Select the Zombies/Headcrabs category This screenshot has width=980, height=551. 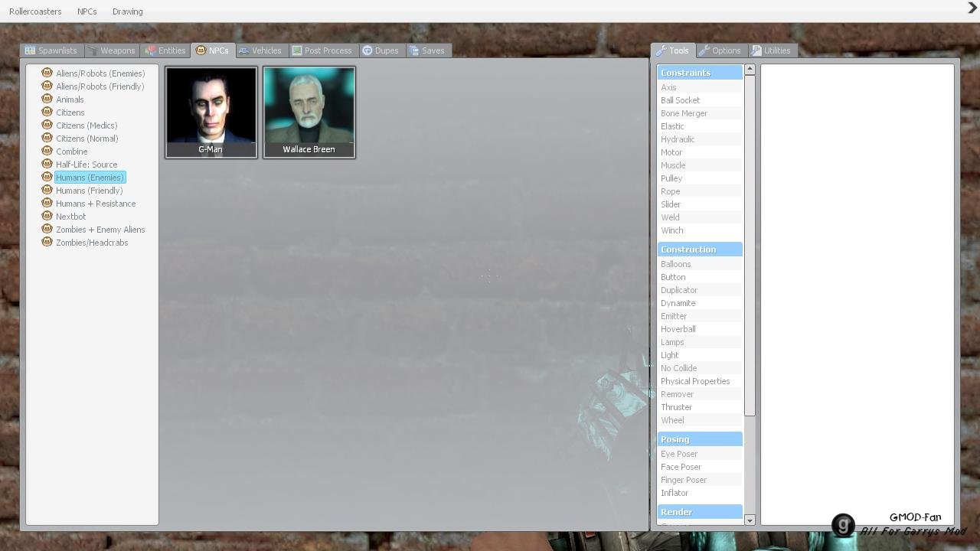coord(92,243)
